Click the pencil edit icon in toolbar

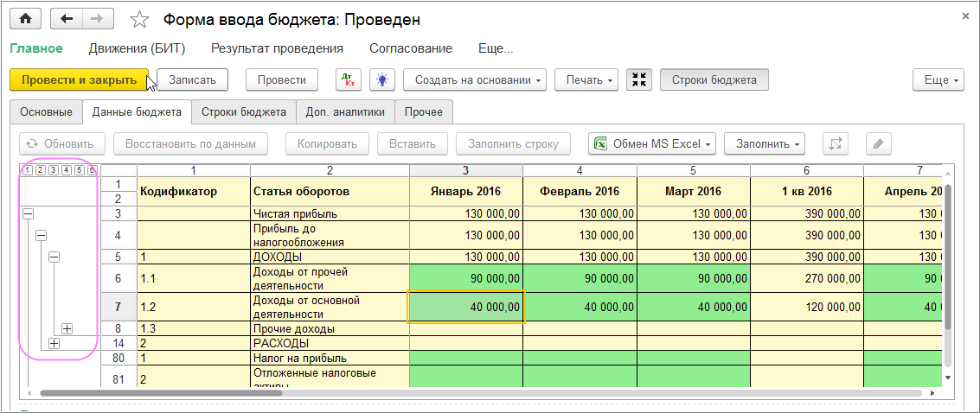[x=878, y=143]
